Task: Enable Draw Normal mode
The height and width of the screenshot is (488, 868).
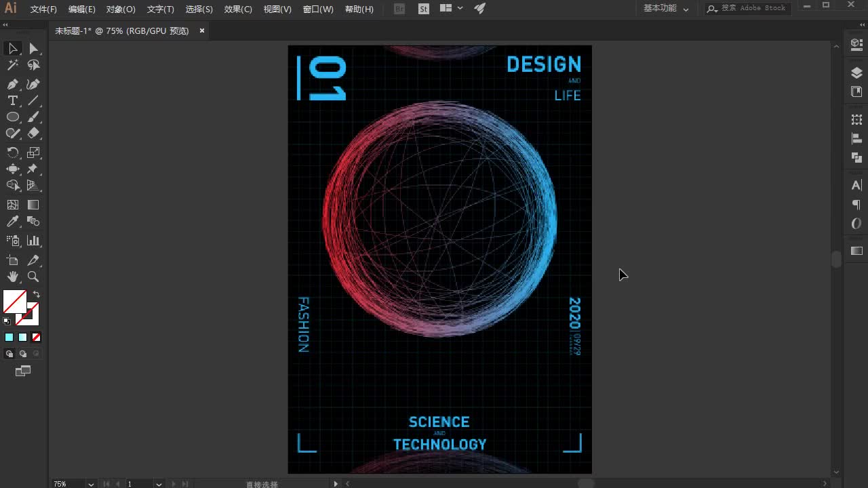Action: pos(9,354)
